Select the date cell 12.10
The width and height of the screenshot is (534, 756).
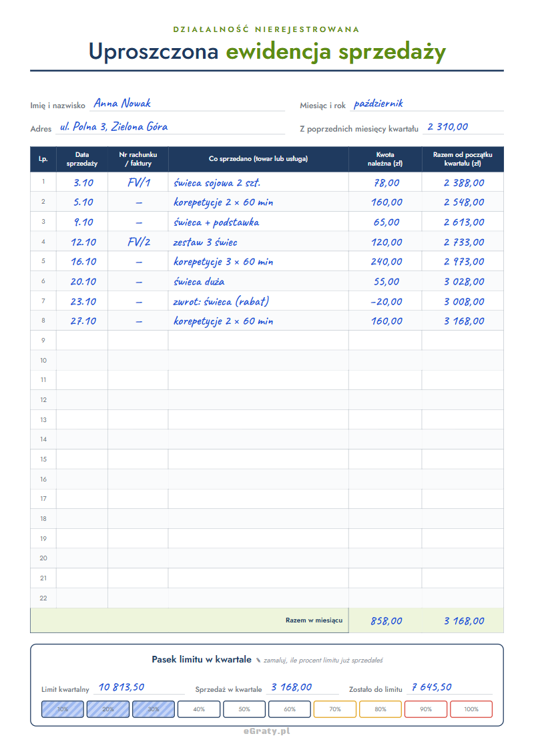[x=82, y=242]
